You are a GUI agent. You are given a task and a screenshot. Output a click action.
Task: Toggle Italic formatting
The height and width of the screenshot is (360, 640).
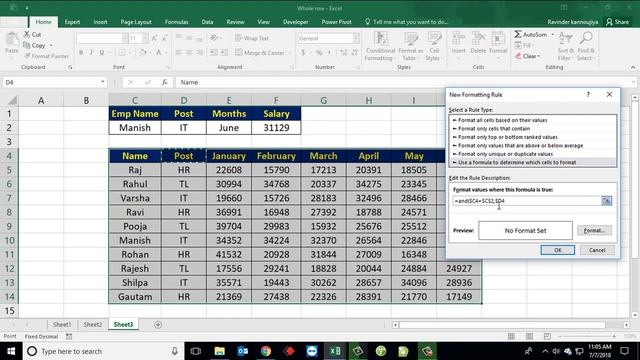coord(91,52)
